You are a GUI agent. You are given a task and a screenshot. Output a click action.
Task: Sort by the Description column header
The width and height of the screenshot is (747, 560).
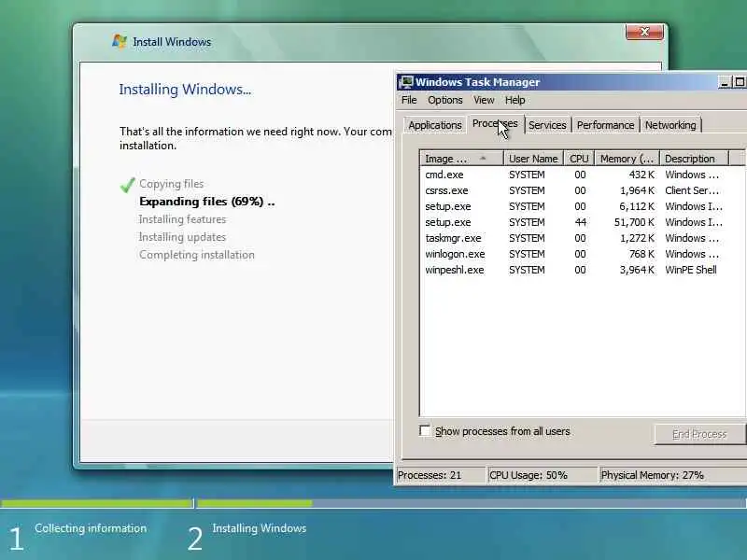(694, 159)
